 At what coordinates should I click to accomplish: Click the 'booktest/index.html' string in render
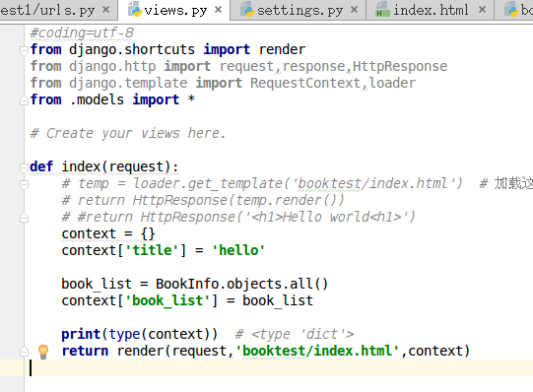317,351
